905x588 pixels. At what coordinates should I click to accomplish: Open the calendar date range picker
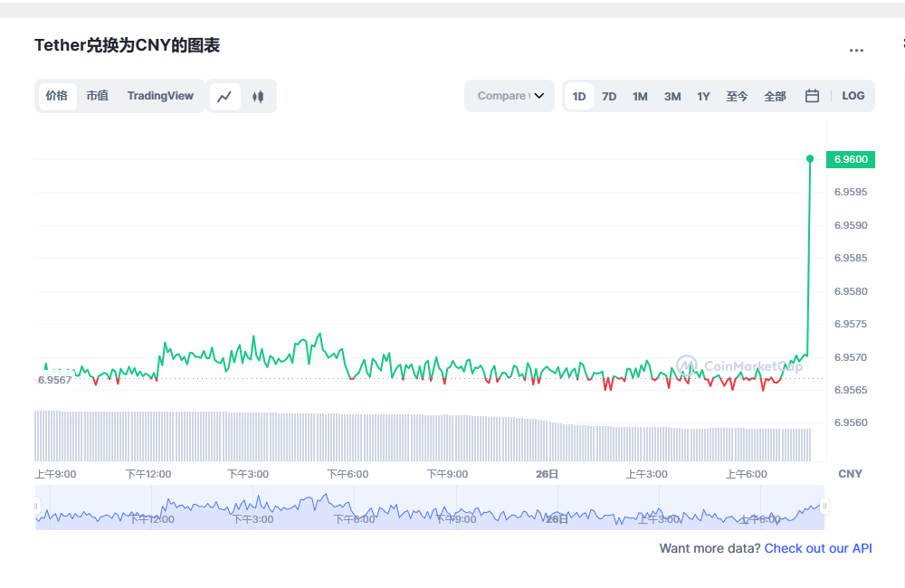[812, 96]
